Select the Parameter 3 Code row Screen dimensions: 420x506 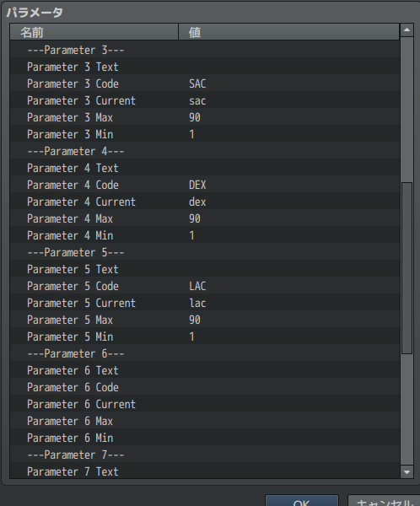[x=205, y=83]
